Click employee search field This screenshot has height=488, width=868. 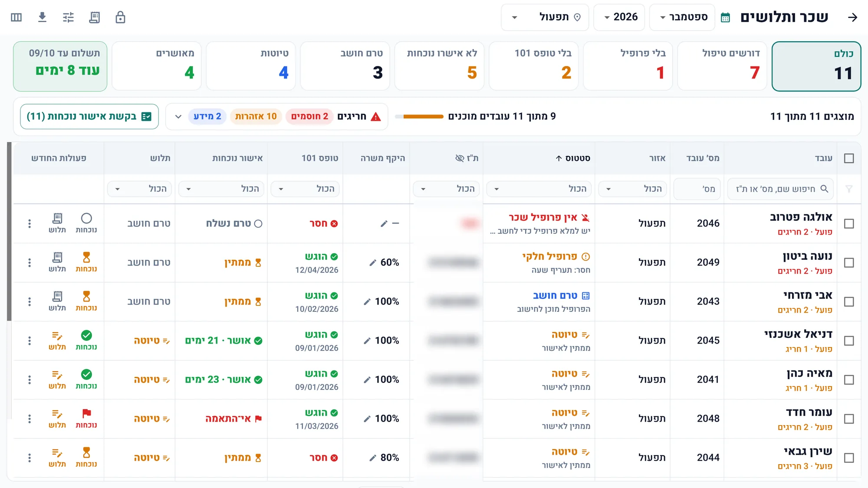point(780,189)
